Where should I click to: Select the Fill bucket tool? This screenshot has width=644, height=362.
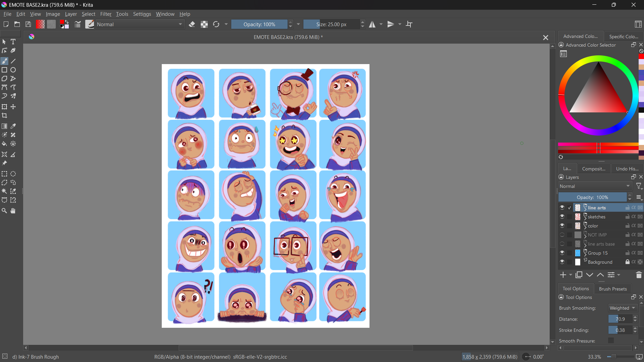[4, 144]
